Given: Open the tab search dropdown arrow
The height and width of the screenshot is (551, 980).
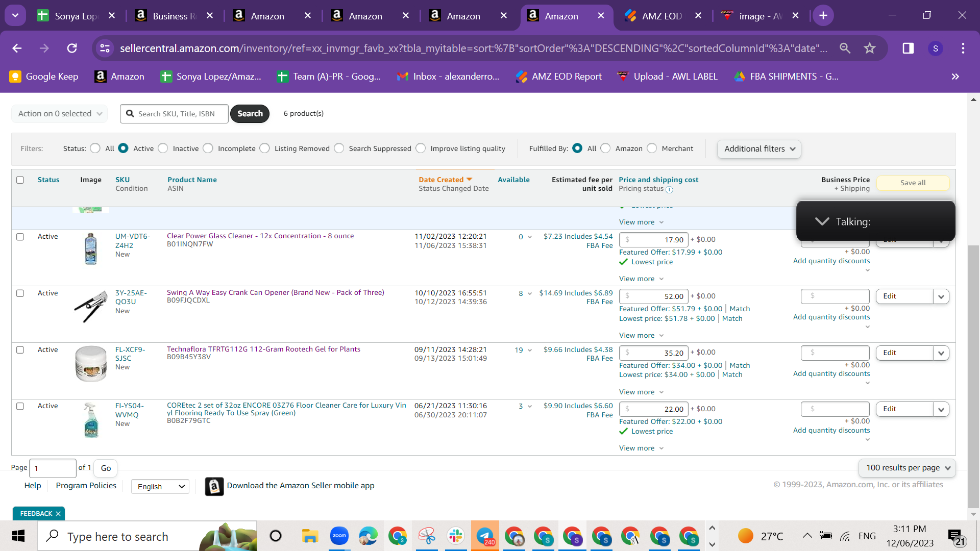Looking at the screenshot, I should pos(15,16).
